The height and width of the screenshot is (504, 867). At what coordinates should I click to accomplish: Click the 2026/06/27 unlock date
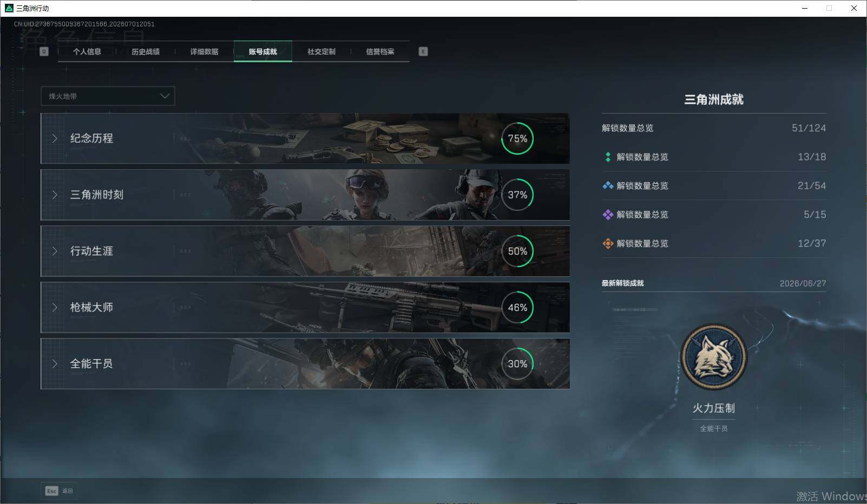[803, 283]
